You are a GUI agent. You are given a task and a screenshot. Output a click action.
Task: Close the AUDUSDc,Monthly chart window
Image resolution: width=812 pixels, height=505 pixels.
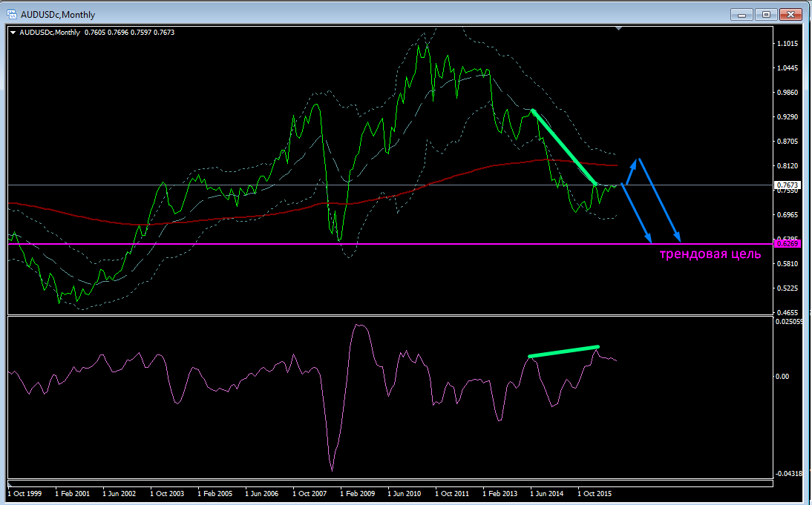point(791,14)
